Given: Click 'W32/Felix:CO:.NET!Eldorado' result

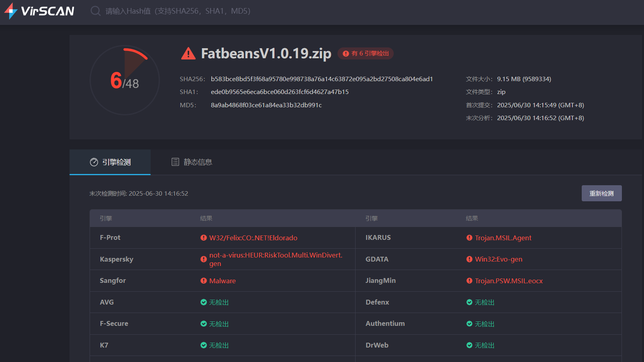Looking at the screenshot, I should coord(253,238).
